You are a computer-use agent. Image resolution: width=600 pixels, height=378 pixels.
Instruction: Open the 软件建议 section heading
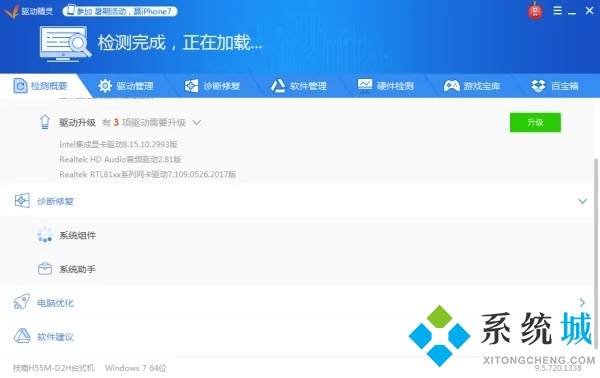55,337
